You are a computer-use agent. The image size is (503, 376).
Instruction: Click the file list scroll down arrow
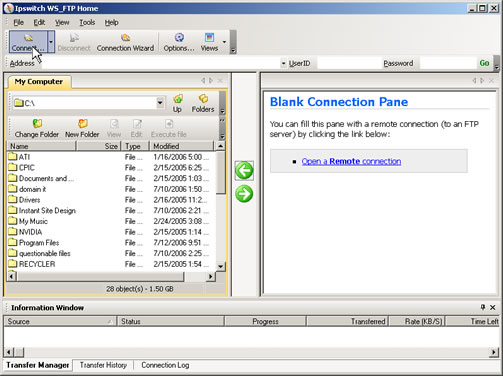(x=220, y=266)
